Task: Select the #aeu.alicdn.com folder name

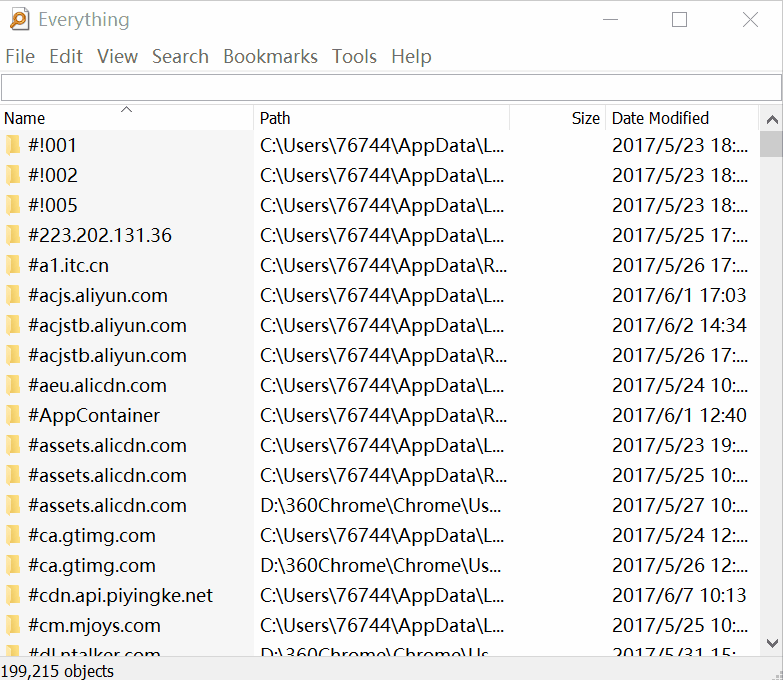Action: point(97,385)
